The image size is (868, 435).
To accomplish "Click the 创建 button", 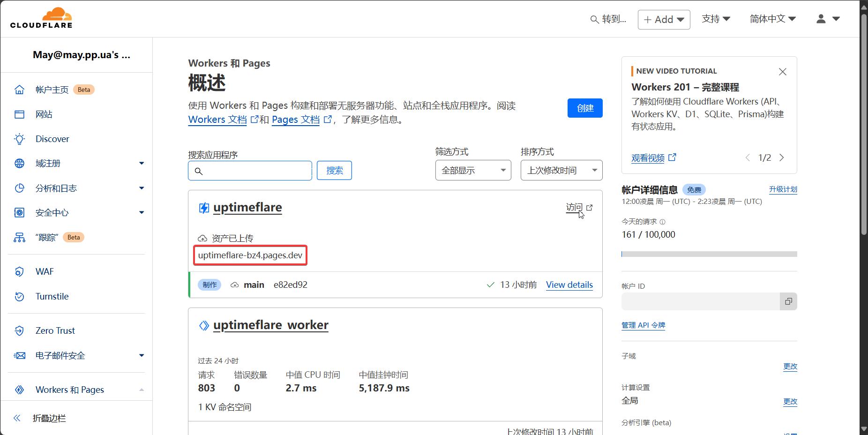I will click(585, 108).
